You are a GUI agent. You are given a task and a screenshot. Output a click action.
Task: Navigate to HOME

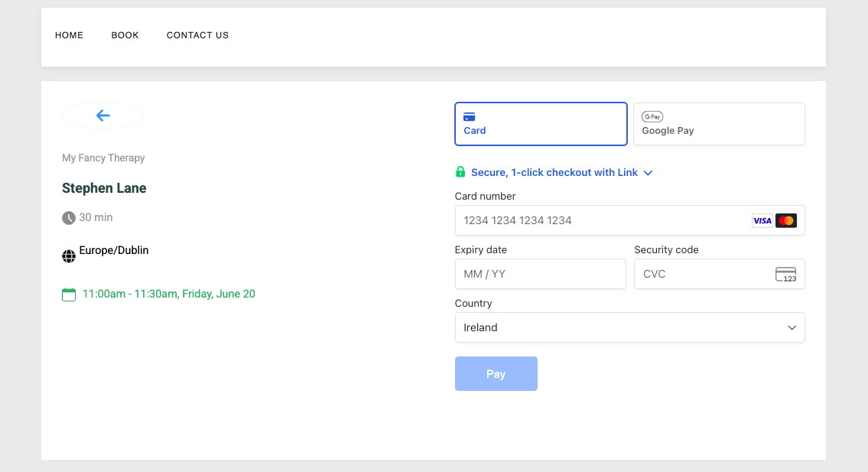[69, 35]
